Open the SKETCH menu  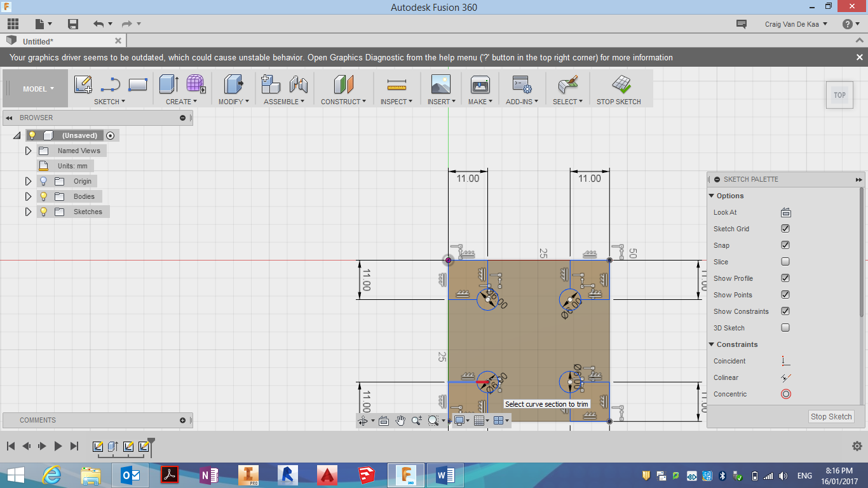point(109,102)
